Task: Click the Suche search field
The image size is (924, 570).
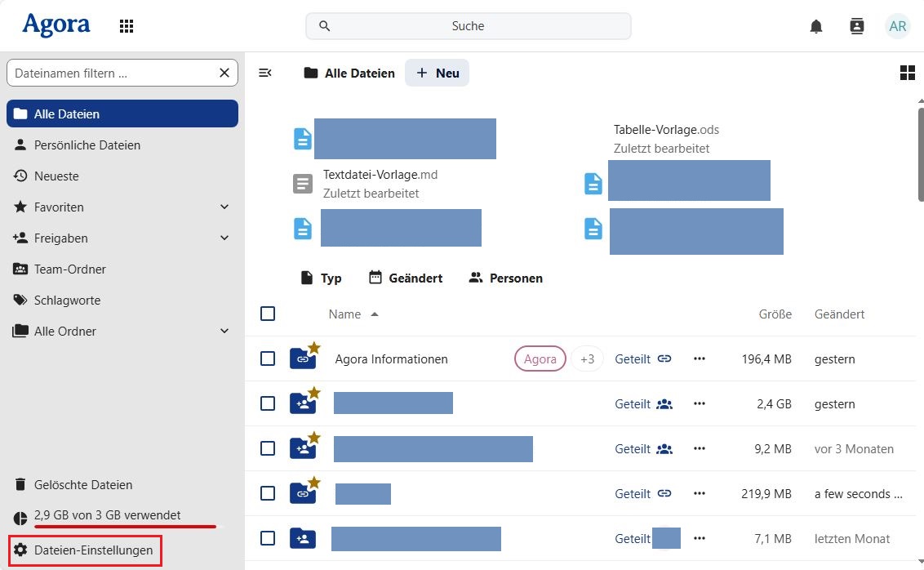Action: [x=468, y=26]
